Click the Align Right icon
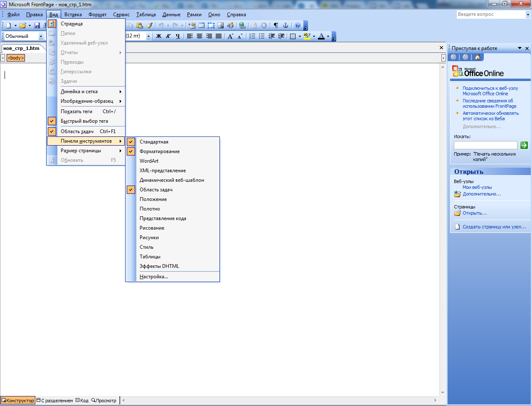The height and width of the screenshot is (406, 532). tap(209, 36)
